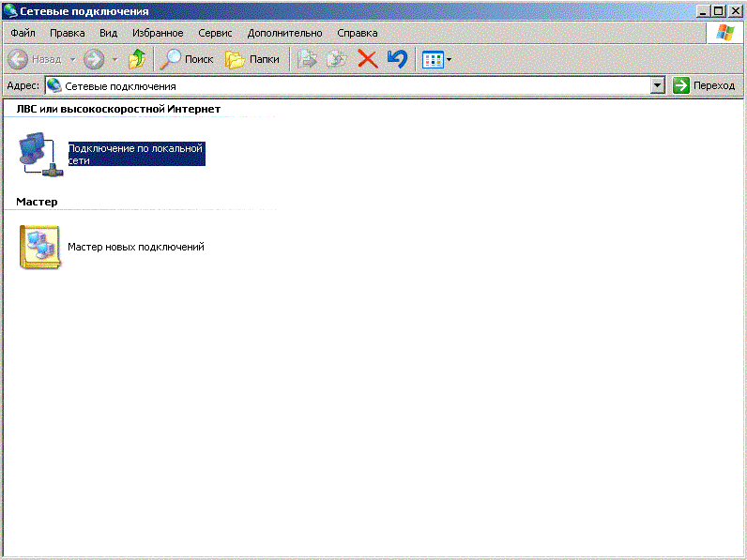The image size is (747, 560).
Task: Click the Forward arrow icon
Action: (x=94, y=59)
